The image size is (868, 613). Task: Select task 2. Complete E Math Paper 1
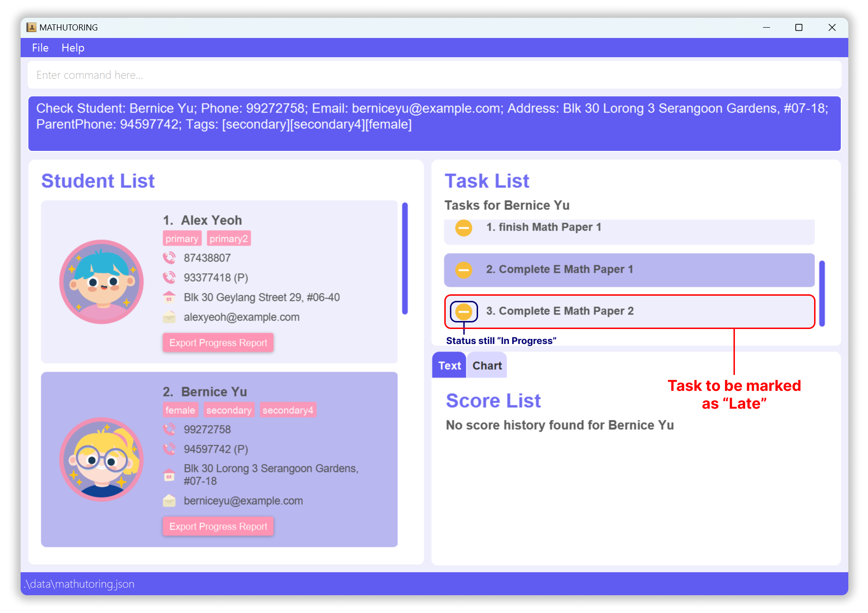pyautogui.click(x=629, y=270)
